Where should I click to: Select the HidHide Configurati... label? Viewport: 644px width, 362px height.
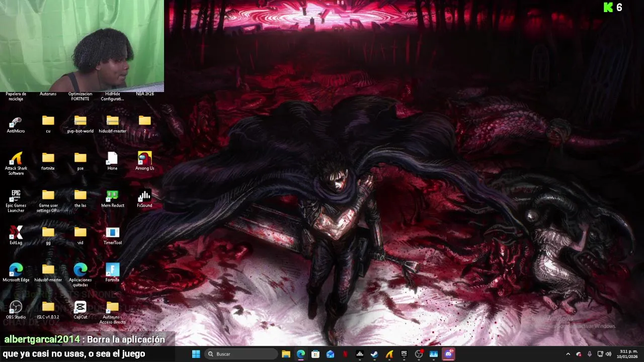[x=112, y=96]
